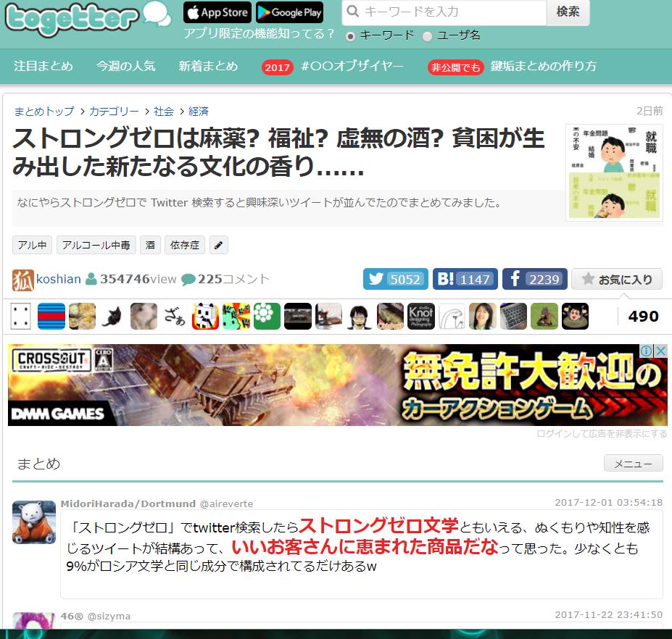Open the メニュー dropdown button

[x=633, y=464]
